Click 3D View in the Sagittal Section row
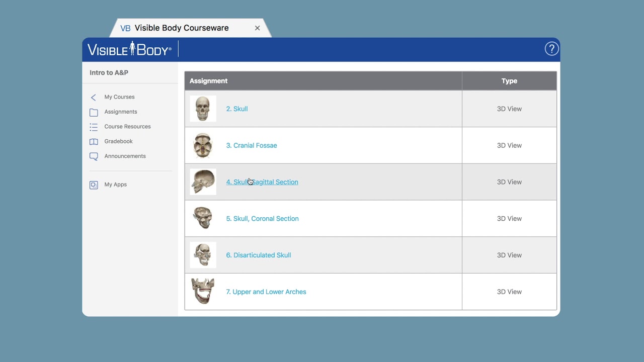This screenshot has height=362, width=644. point(509,182)
